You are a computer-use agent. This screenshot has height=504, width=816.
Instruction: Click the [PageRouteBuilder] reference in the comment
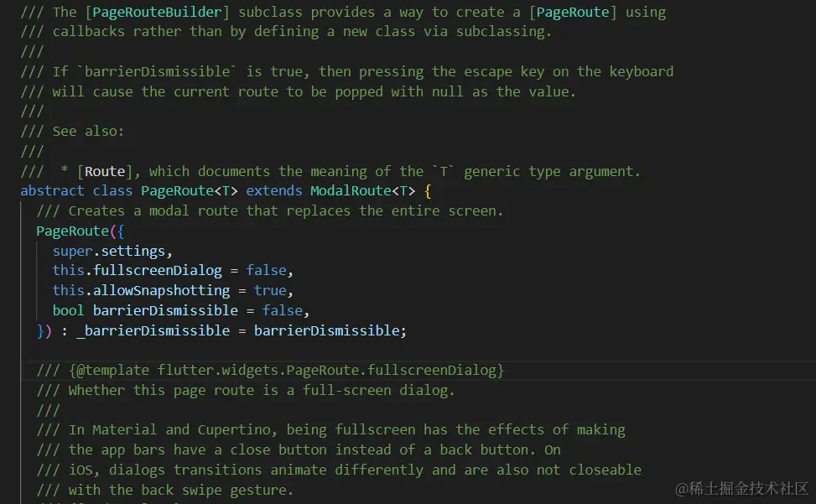tap(161, 12)
